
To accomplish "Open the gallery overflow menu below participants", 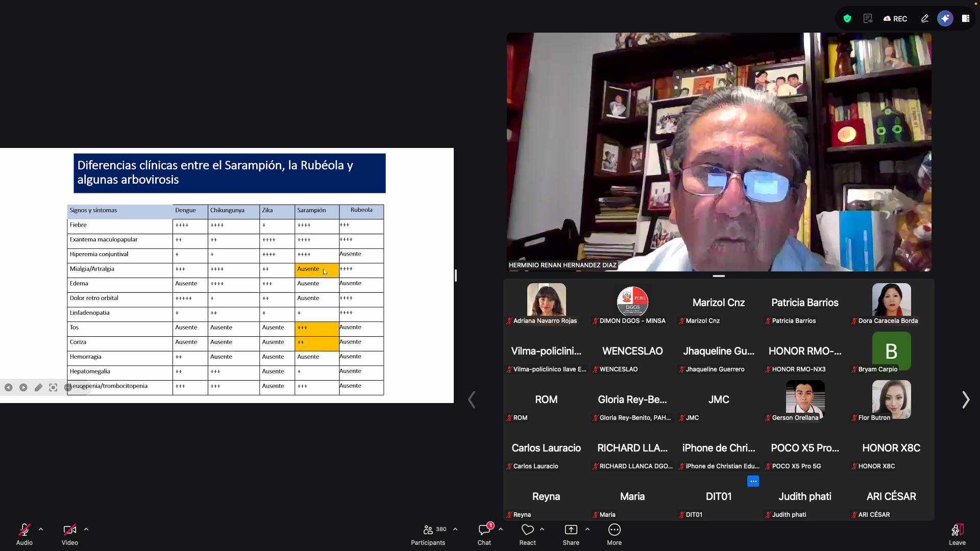I will click(x=753, y=481).
